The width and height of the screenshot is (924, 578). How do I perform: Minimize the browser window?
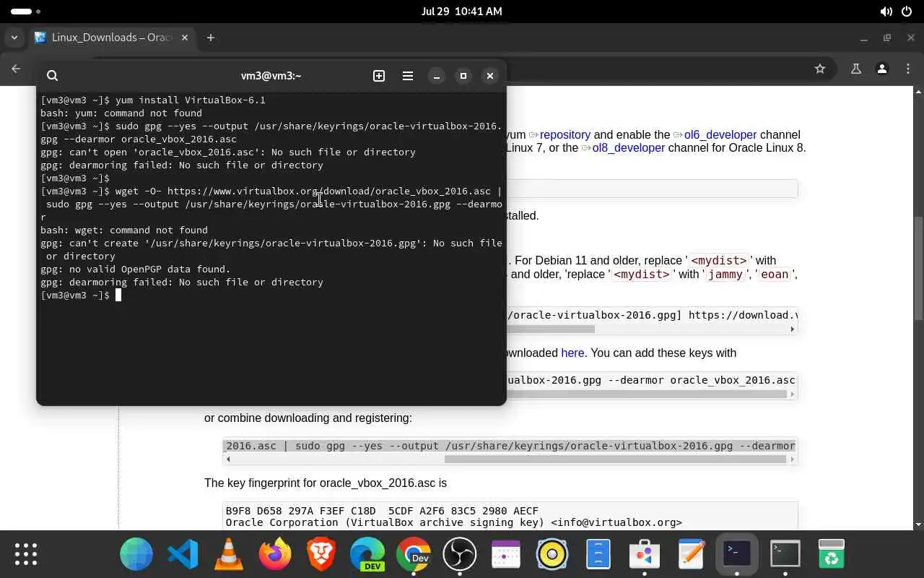tap(863, 38)
